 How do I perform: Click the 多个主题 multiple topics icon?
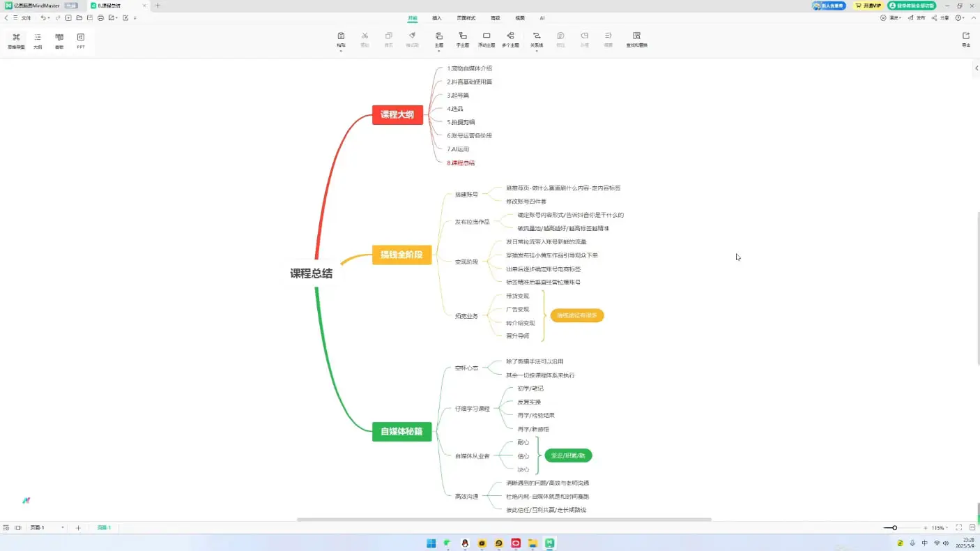click(x=510, y=39)
